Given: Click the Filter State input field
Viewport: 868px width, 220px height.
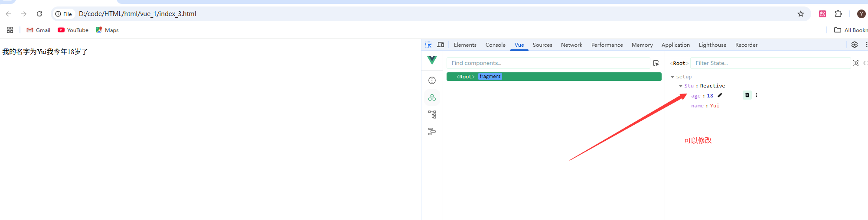Looking at the screenshot, I should coord(771,63).
